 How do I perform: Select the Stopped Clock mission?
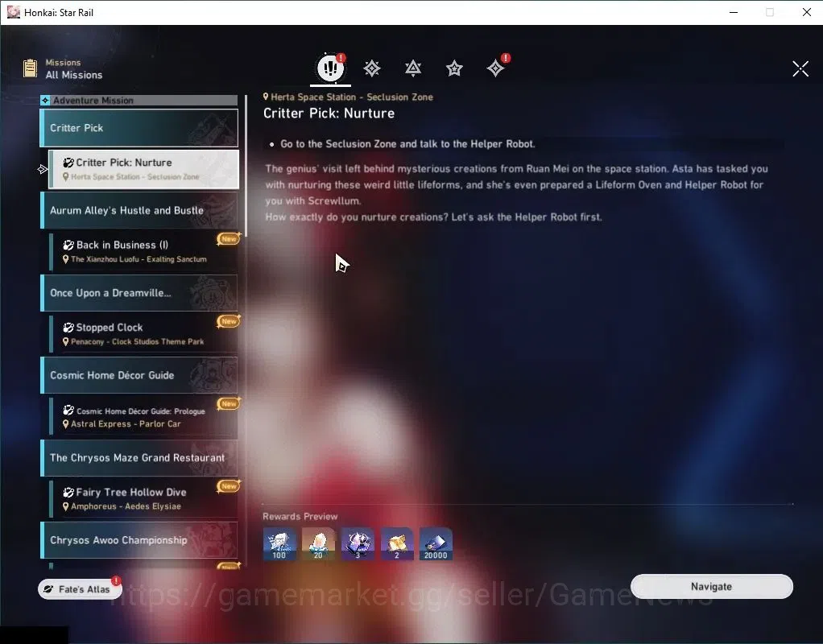143,334
